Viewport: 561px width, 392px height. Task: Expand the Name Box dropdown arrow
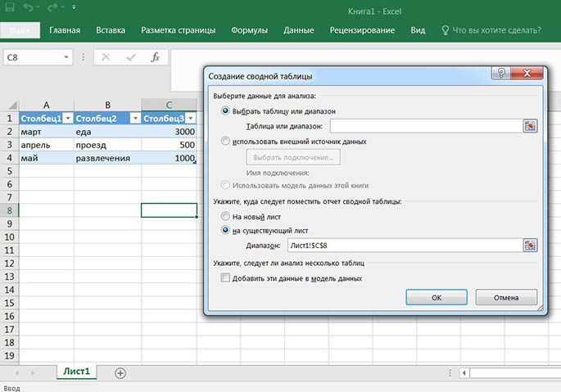66,57
